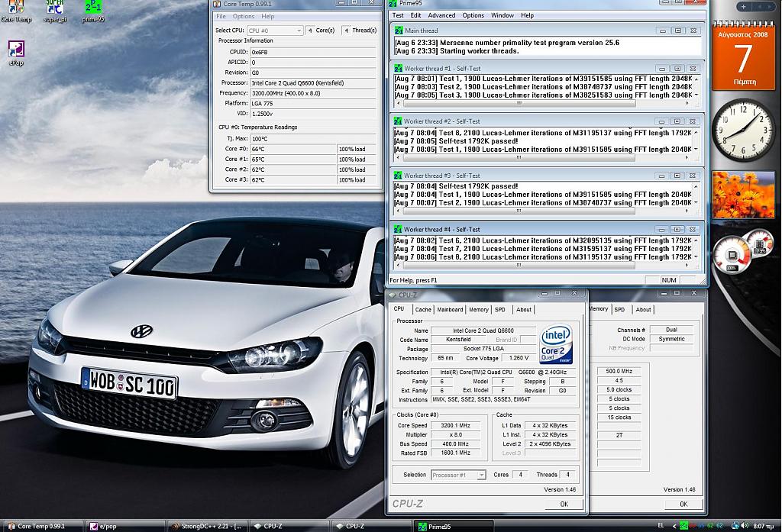This screenshot has width=782, height=532.
Task: Switch to the Mainboard tab in CPU-Z
Action: (450, 310)
